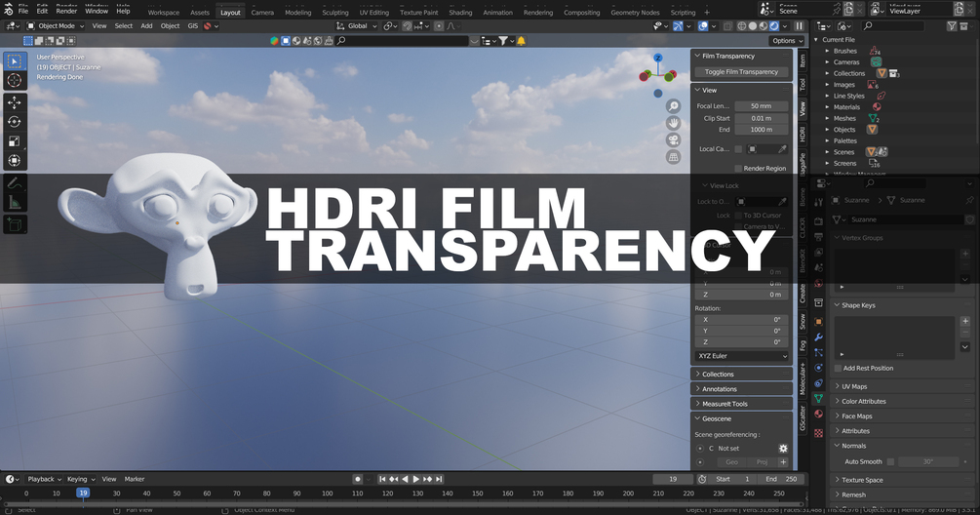Select the Add Cube tool
980x515 pixels.
[15, 224]
